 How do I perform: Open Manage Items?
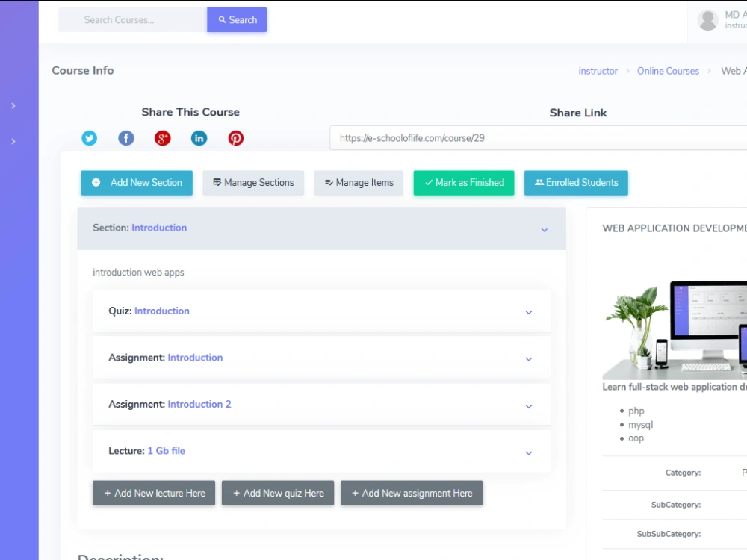point(359,183)
